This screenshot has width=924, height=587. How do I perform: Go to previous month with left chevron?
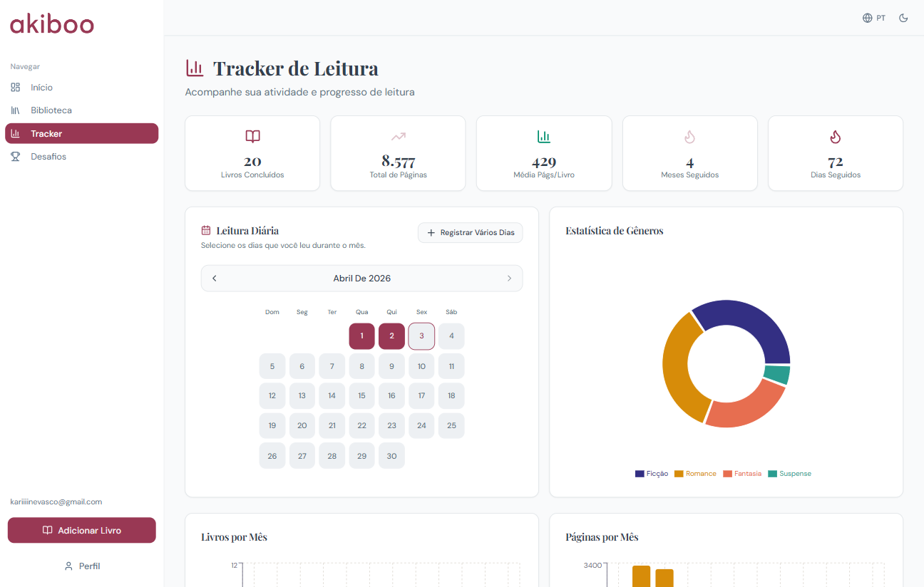(214, 278)
